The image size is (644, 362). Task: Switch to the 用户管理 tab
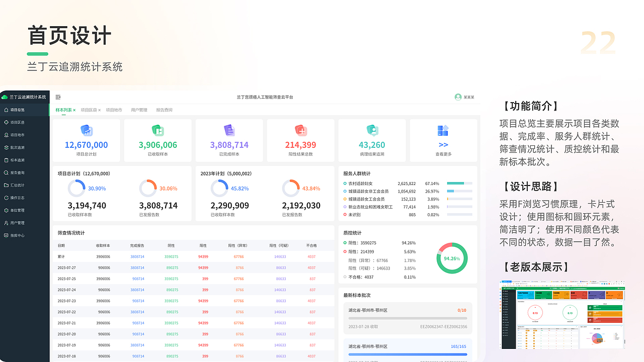pos(139,110)
